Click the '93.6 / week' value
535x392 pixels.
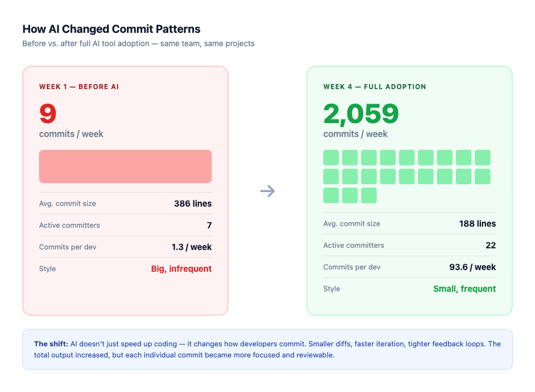pyautogui.click(x=472, y=267)
